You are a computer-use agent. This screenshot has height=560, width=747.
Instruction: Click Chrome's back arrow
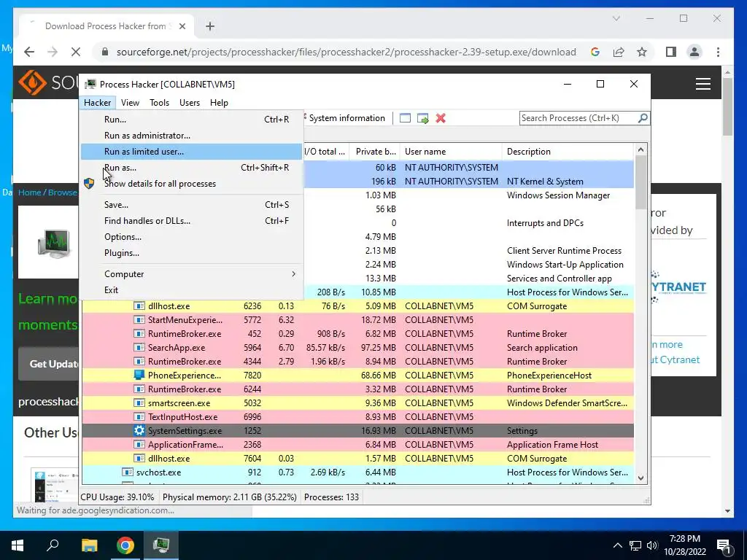point(29,52)
